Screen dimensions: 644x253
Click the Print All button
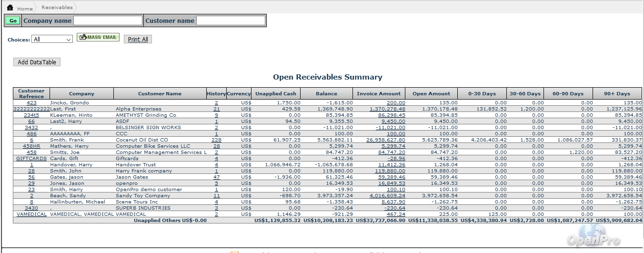(138, 40)
